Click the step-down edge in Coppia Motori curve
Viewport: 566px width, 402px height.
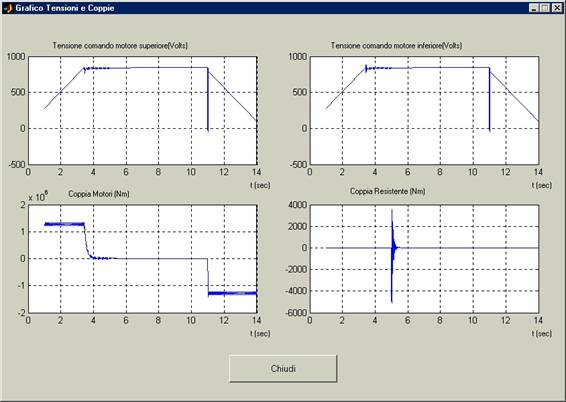(208, 276)
